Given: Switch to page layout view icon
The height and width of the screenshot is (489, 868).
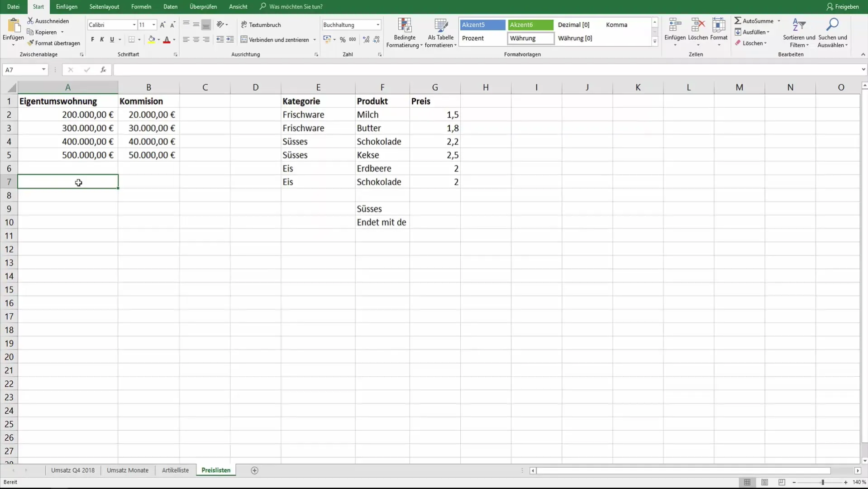Looking at the screenshot, I should (764, 482).
